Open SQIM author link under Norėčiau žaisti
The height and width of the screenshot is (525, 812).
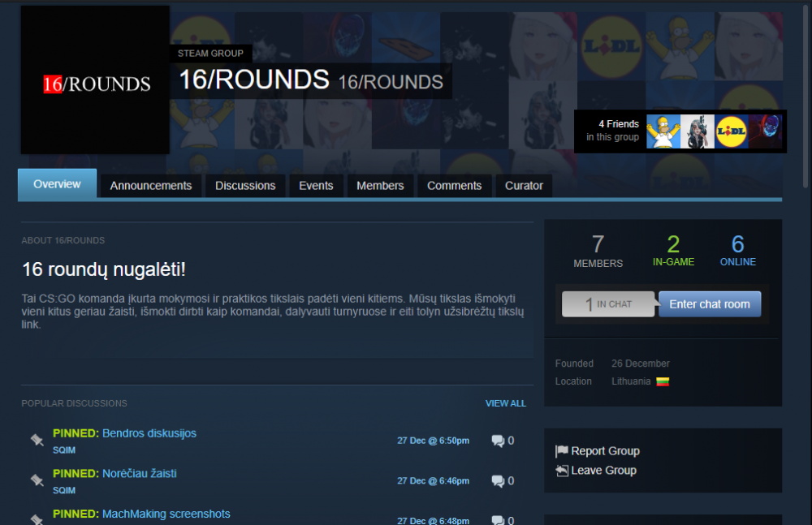[64, 490]
